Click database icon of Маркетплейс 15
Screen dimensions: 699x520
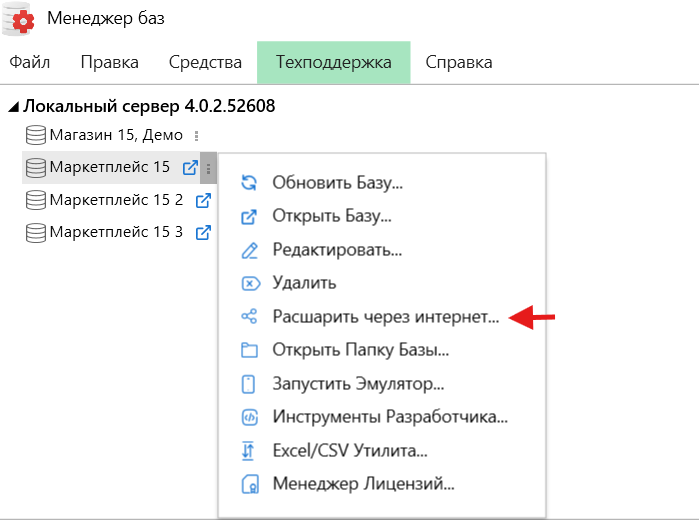36,168
